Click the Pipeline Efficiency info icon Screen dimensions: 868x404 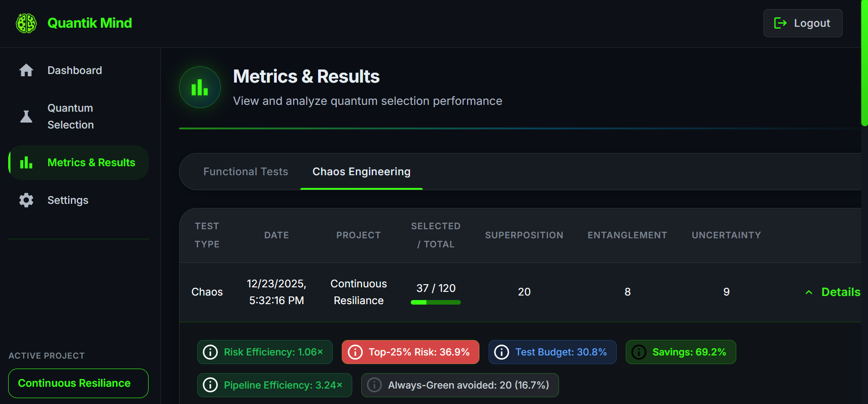pyautogui.click(x=210, y=385)
